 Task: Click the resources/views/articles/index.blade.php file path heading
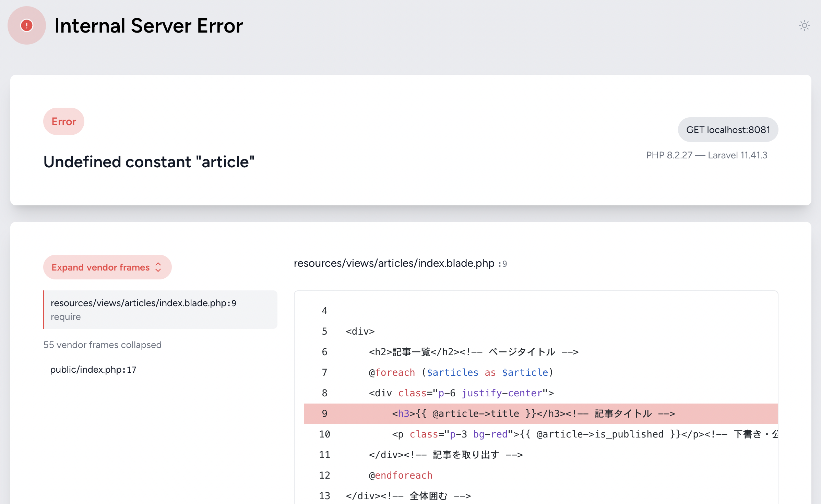point(394,263)
